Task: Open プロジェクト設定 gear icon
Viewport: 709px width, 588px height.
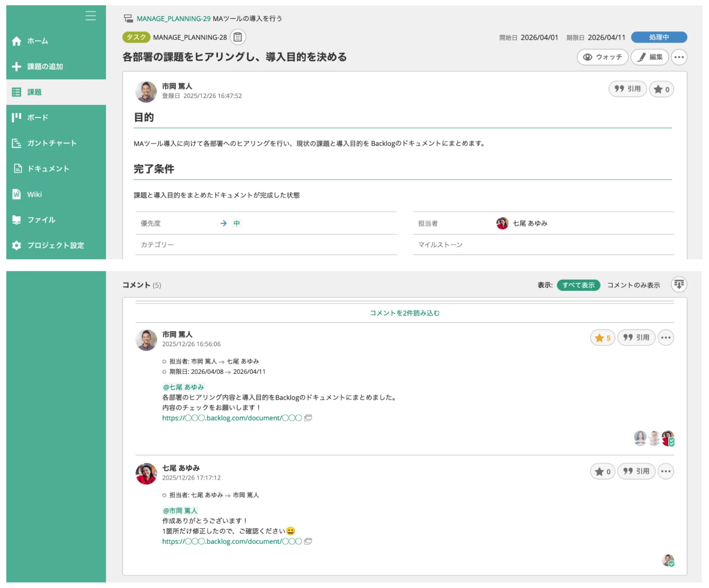Action: coord(16,245)
